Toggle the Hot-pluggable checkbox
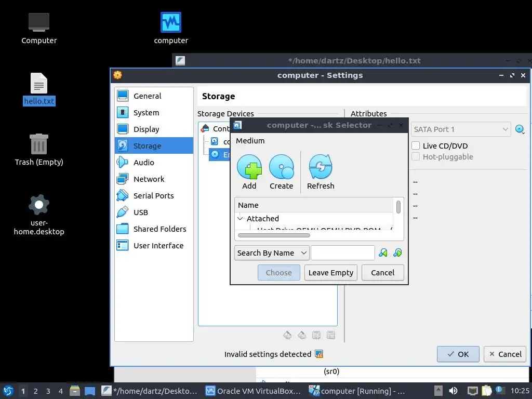The image size is (532, 399). point(416,157)
